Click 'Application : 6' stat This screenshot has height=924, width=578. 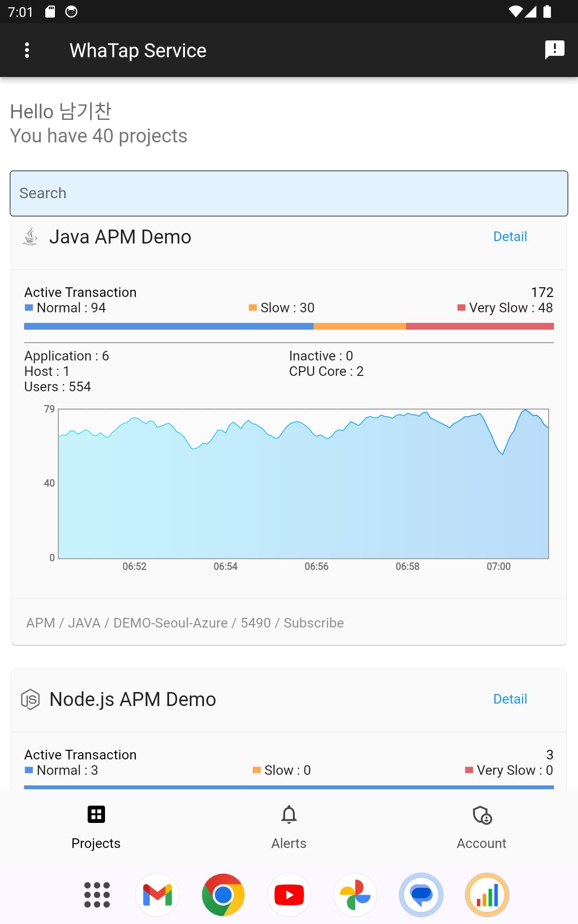tap(67, 356)
